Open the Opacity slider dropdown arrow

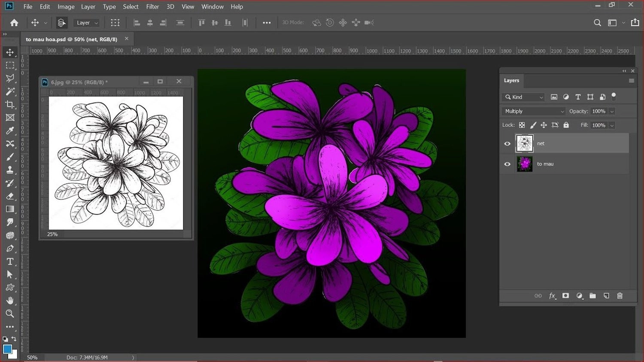point(612,112)
